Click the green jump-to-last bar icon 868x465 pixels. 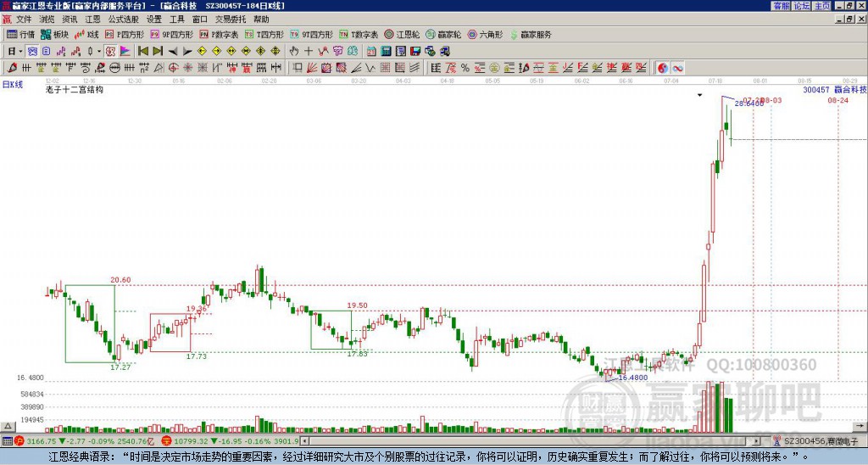pyautogui.click(x=158, y=51)
